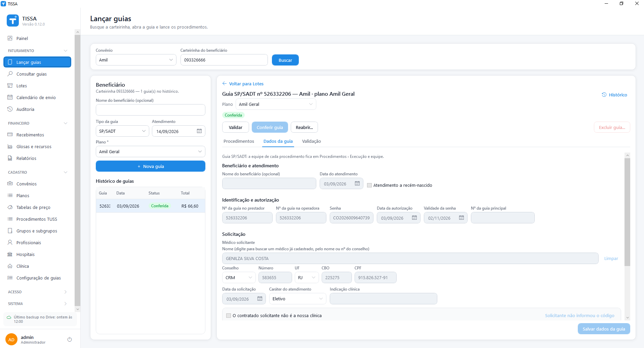Open calendar for Validade da senha
This screenshot has width=644, height=348.
461,218
